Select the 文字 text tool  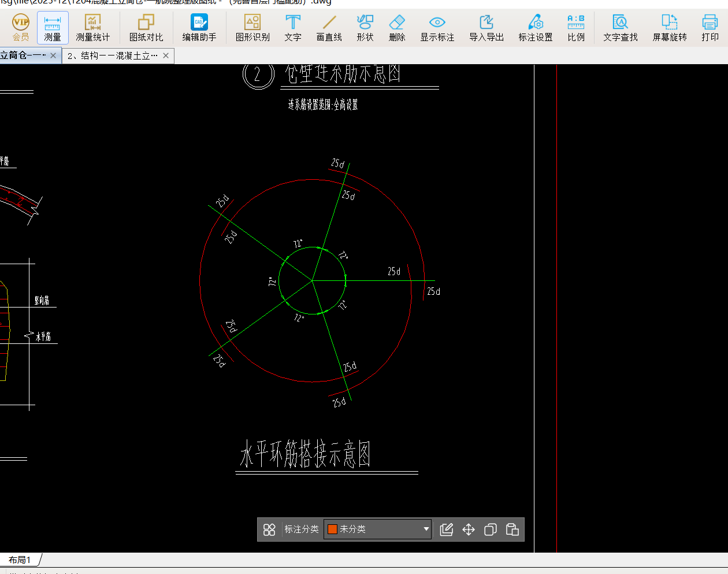(x=293, y=28)
